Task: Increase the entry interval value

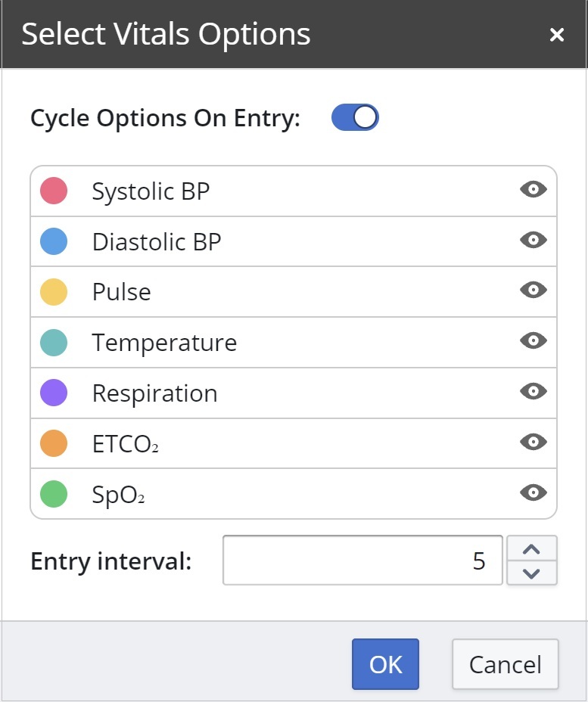Action: (531, 548)
